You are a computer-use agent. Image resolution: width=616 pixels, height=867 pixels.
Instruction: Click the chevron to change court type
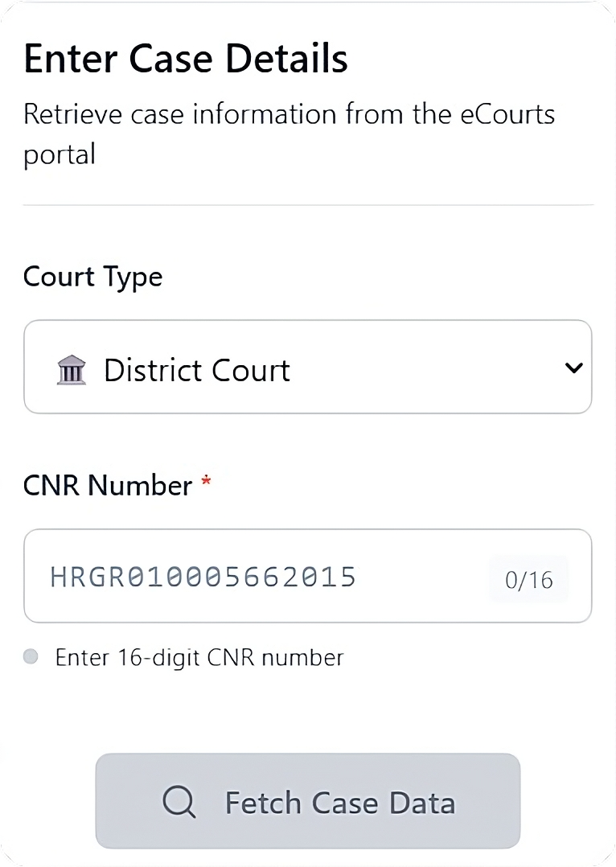573,368
